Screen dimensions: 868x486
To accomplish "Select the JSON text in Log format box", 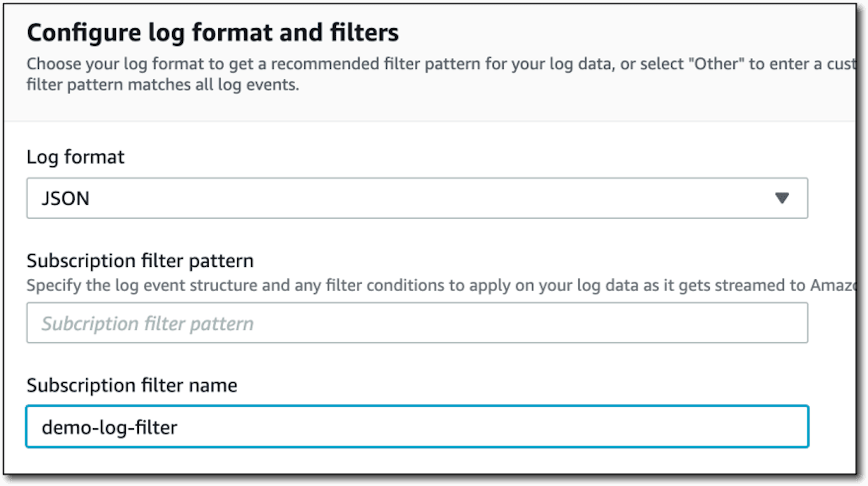I will pos(66,199).
